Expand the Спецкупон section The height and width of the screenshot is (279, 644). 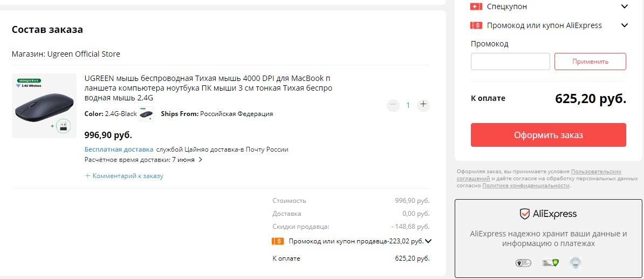625,7
